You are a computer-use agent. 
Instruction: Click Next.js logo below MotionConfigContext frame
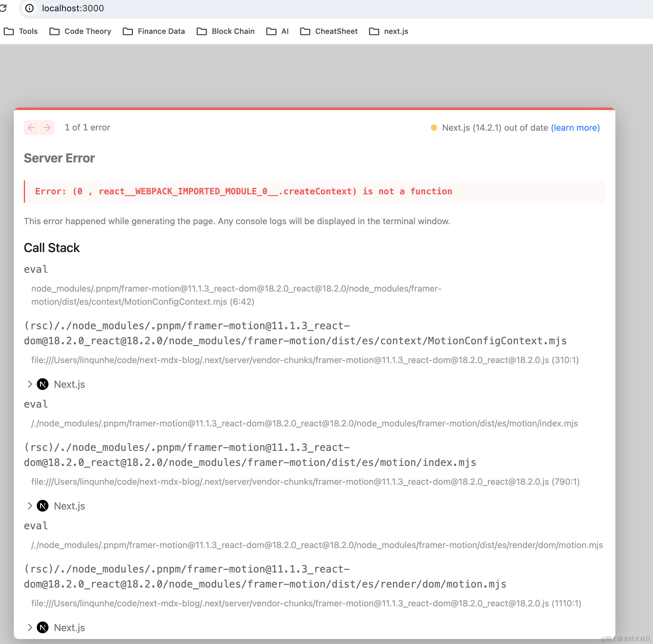point(43,384)
